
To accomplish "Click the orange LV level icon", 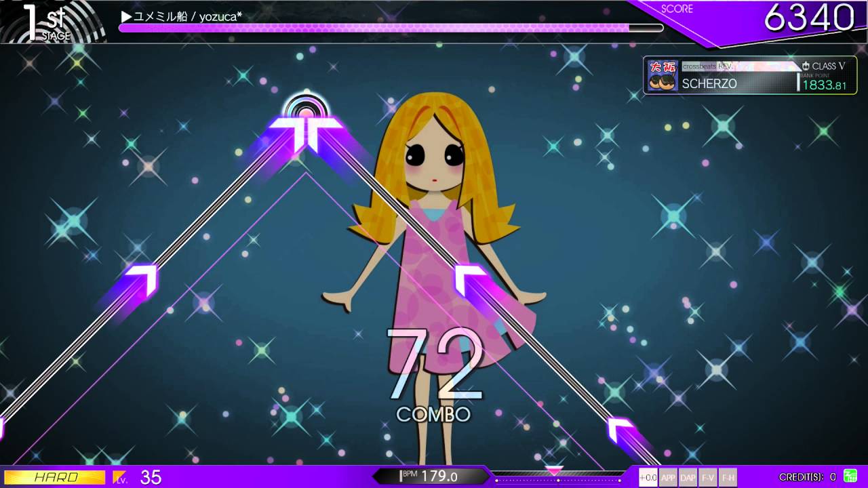I will [x=119, y=477].
